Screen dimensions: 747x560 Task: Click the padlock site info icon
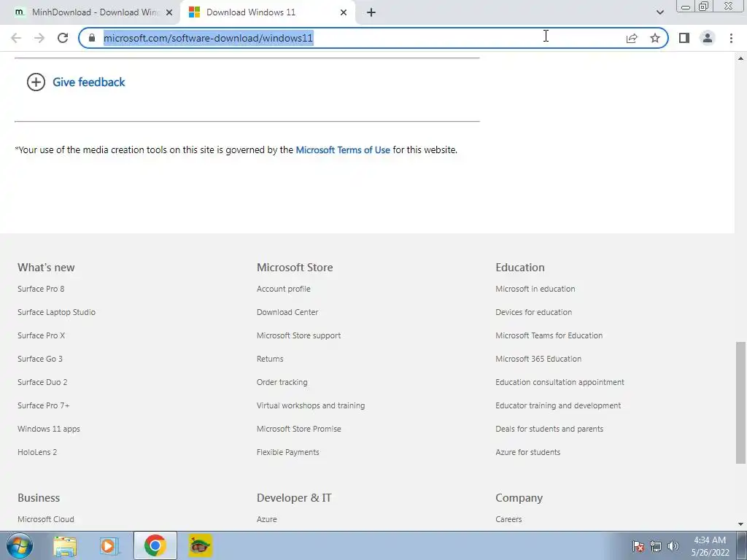pyautogui.click(x=92, y=38)
